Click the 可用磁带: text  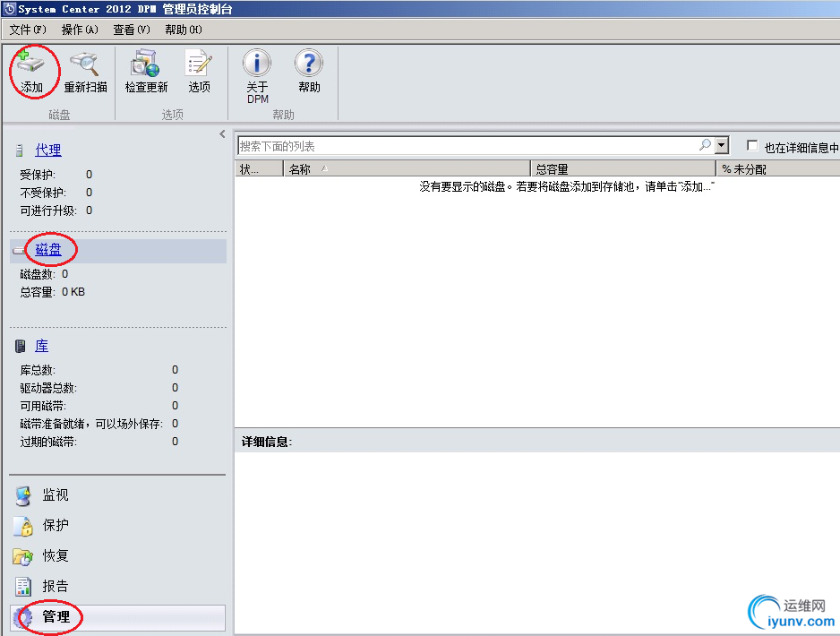pyautogui.click(x=43, y=406)
